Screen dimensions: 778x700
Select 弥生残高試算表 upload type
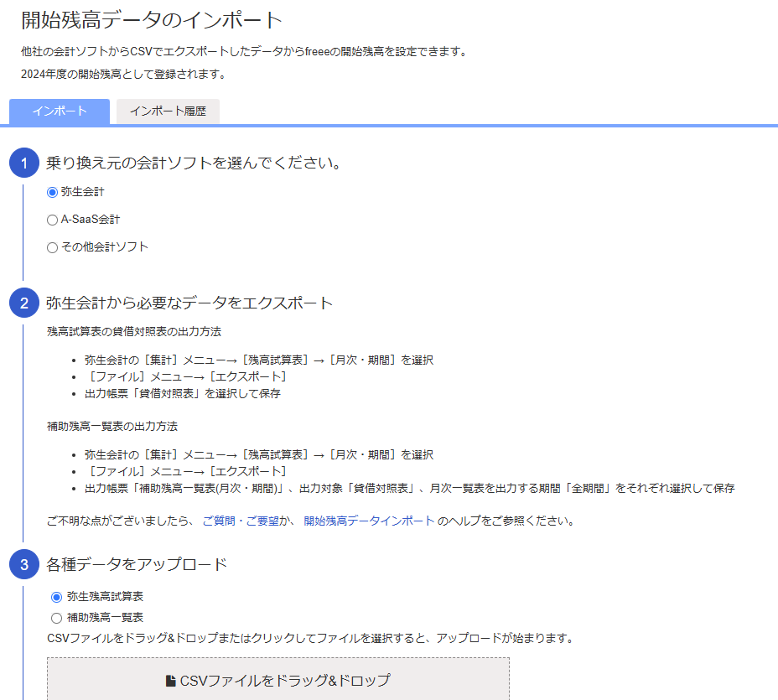coord(56,597)
